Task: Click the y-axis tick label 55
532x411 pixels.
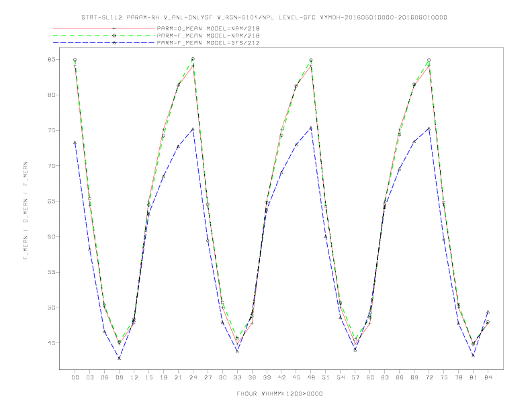Action: 52,272
